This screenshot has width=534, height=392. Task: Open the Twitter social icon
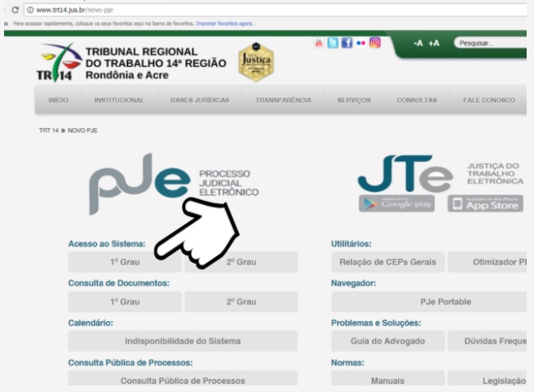click(x=332, y=43)
